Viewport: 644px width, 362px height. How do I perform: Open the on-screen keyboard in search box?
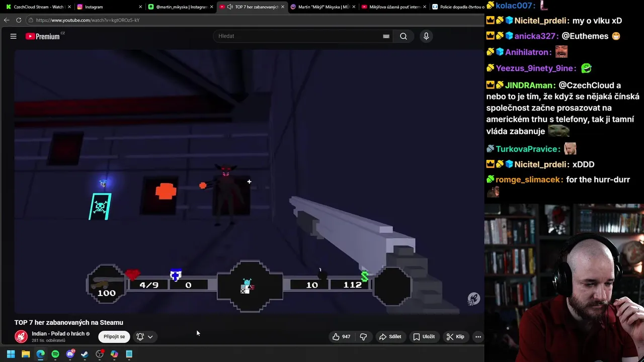(386, 36)
